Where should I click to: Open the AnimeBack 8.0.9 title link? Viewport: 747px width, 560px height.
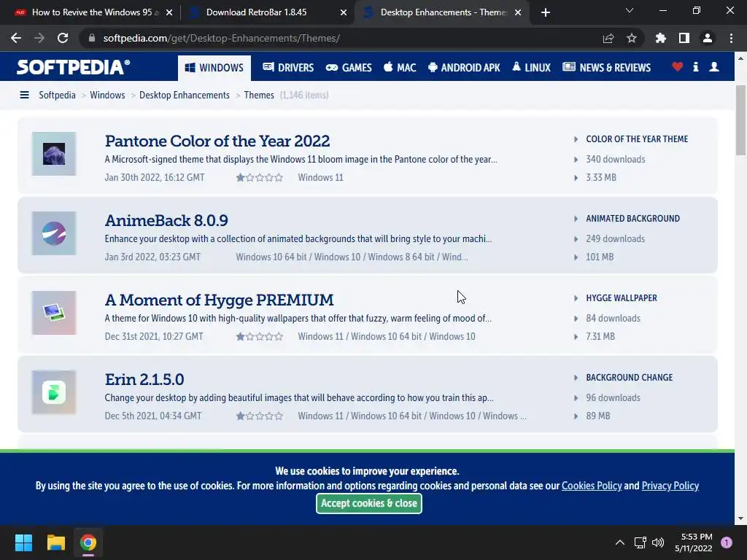click(166, 220)
